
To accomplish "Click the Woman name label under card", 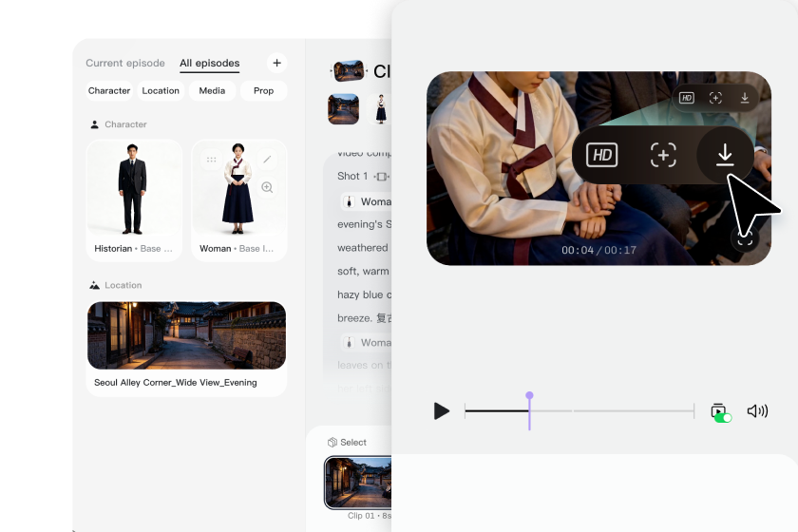I will point(216,249).
